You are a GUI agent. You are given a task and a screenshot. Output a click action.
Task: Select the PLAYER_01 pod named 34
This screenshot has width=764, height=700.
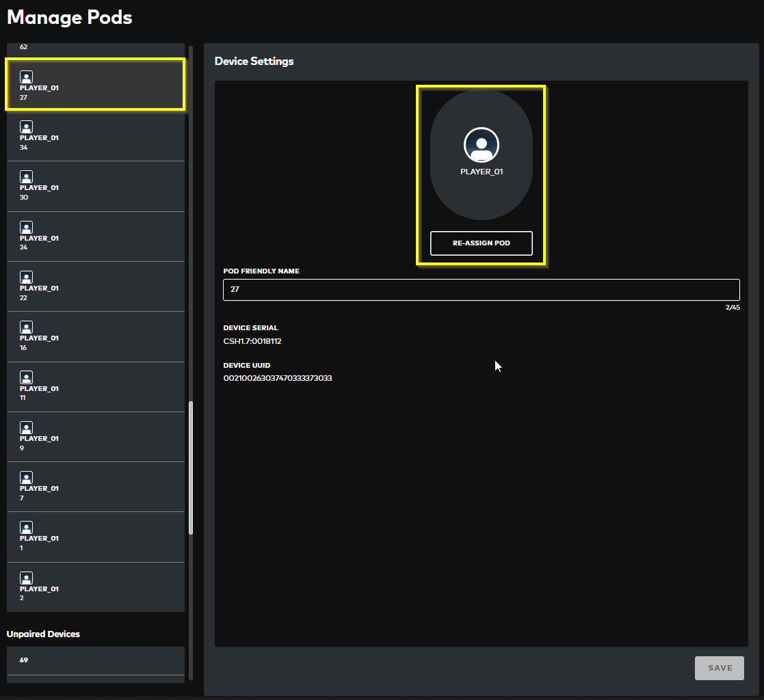tap(96, 136)
